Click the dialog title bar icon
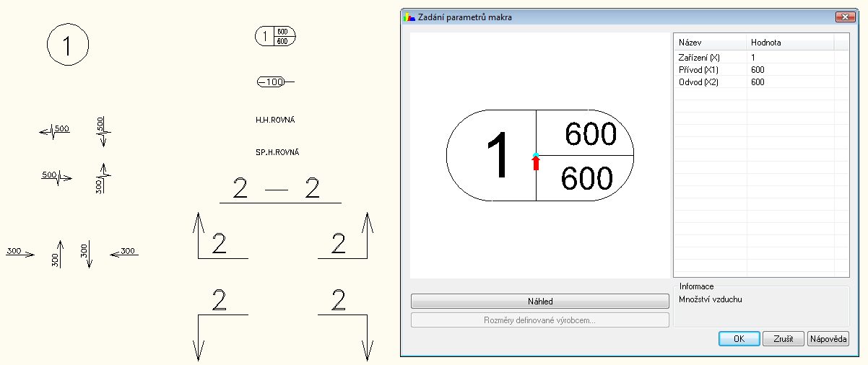The image size is (868, 365). click(x=411, y=17)
